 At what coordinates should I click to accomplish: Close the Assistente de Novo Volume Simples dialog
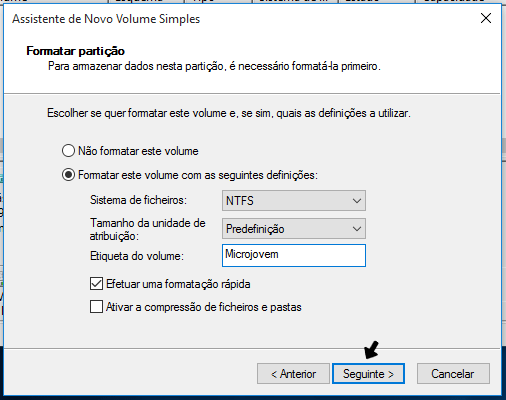point(486,18)
